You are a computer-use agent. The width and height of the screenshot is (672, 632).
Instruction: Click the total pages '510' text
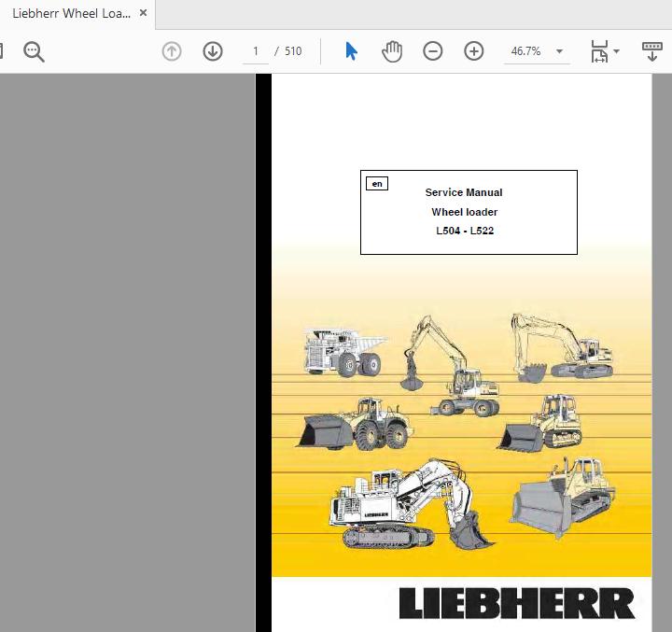pyautogui.click(x=293, y=51)
